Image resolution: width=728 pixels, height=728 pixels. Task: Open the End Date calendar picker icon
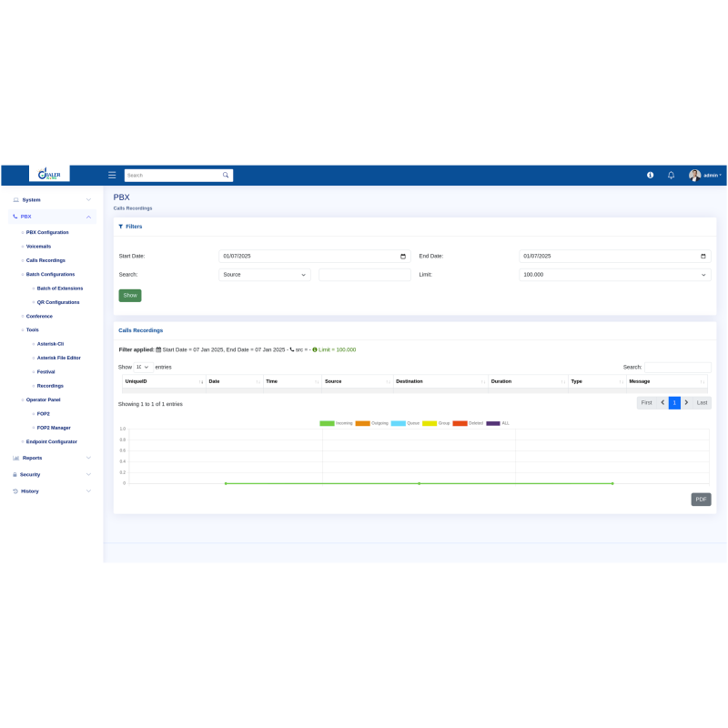703,257
